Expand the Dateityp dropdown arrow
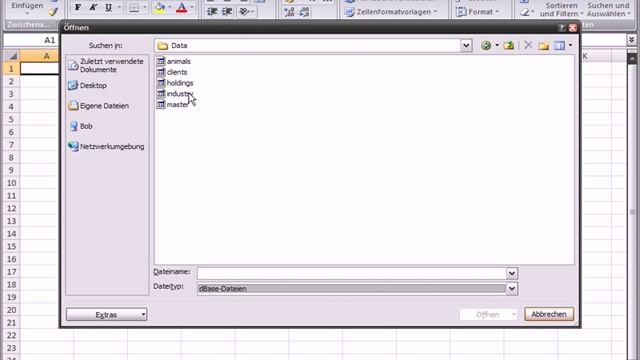640x360 pixels. tap(512, 289)
